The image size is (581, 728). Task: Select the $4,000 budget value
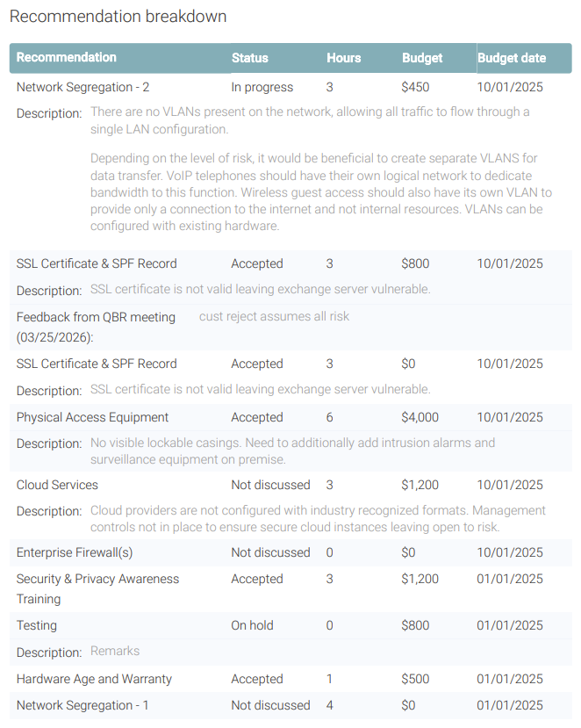420,417
